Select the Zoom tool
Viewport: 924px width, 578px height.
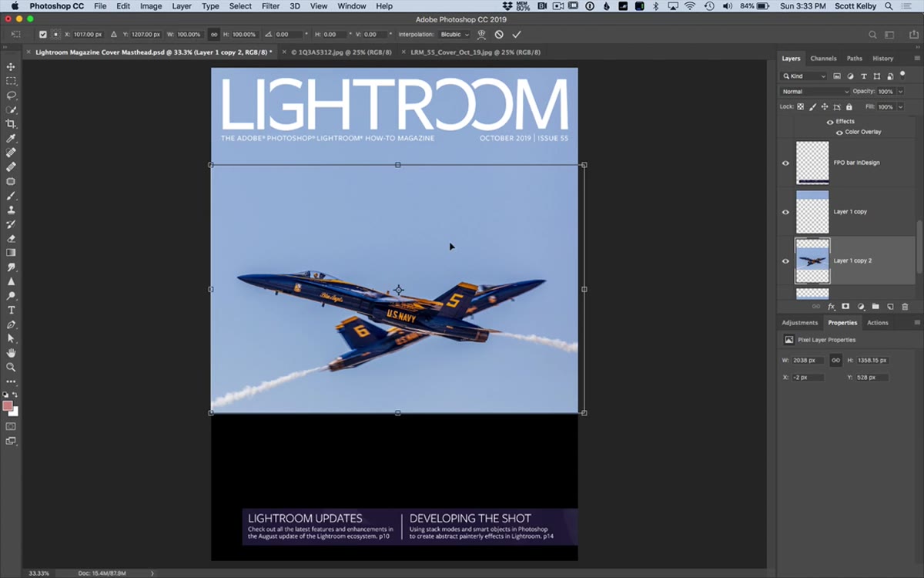[x=11, y=367]
